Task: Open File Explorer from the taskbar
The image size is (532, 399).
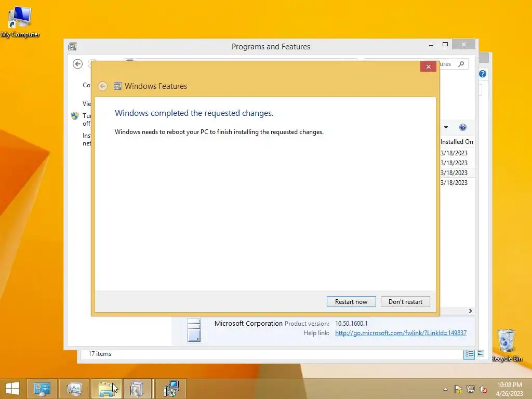Action: pos(106,389)
